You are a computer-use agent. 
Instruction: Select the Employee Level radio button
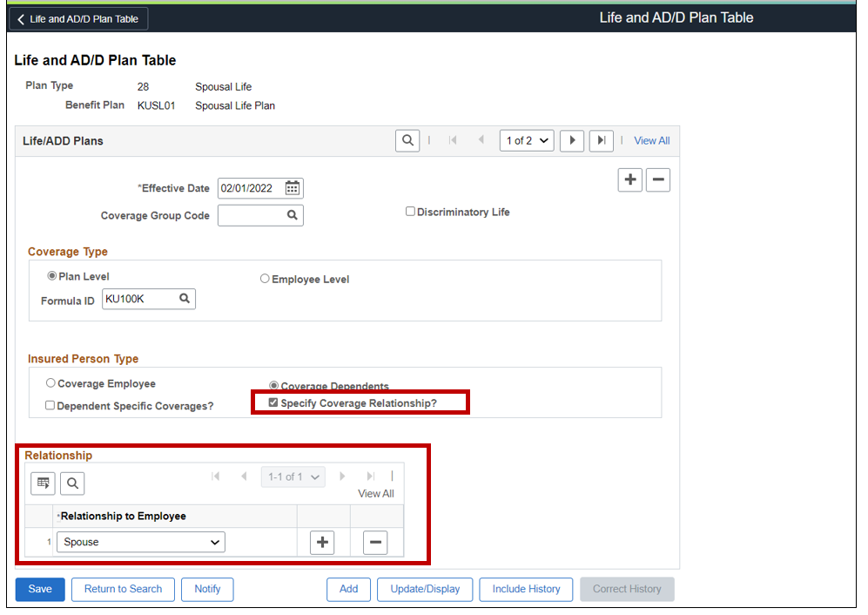[x=265, y=279]
